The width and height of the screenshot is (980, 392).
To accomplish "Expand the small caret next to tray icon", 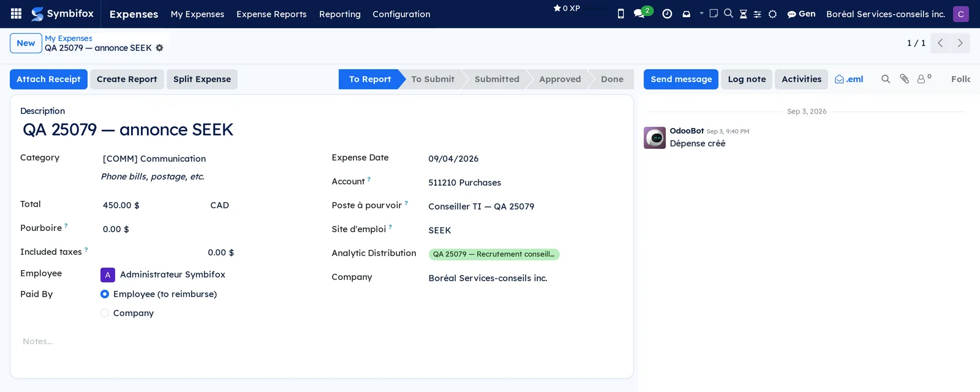I will [x=702, y=13].
